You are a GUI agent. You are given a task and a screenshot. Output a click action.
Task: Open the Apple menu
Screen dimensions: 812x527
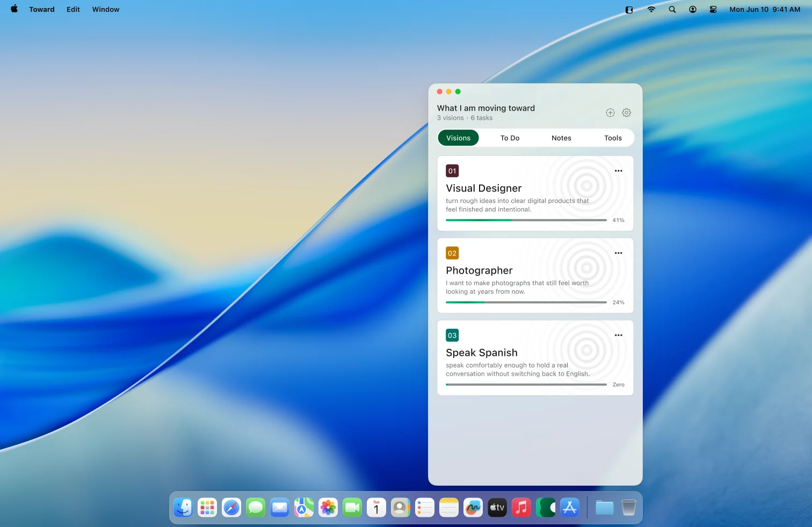[x=15, y=9]
